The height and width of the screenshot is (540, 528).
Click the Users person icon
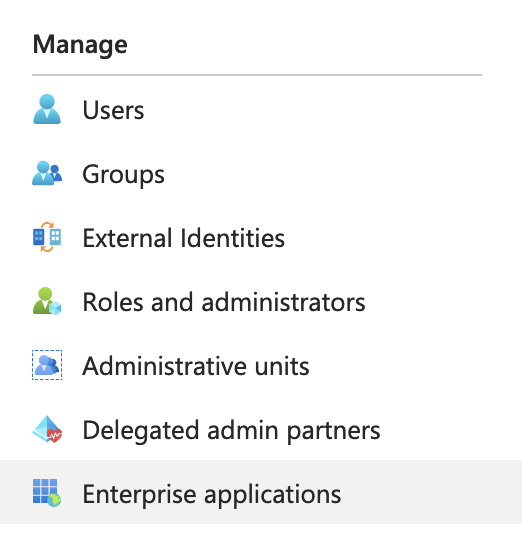[47, 109]
